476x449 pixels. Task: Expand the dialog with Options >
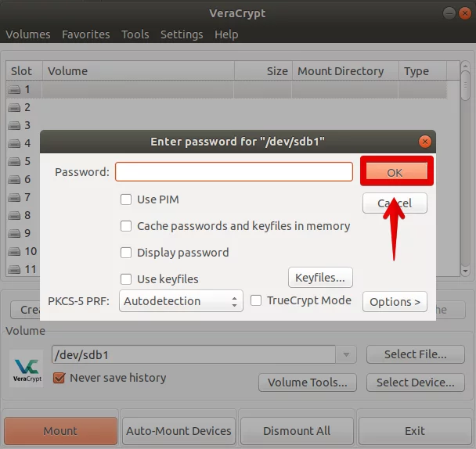[x=395, y=302]
